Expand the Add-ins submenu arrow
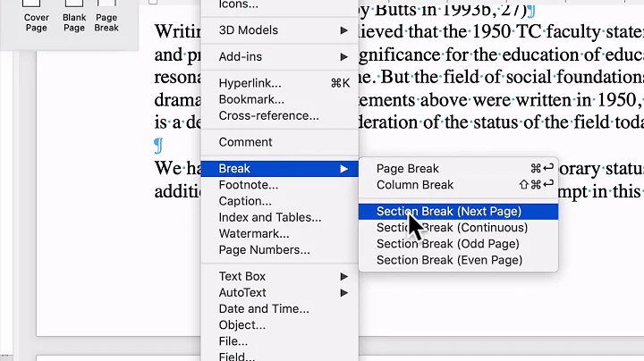The width and height of the screenshot is (644, 361). [x=343, y=56]
